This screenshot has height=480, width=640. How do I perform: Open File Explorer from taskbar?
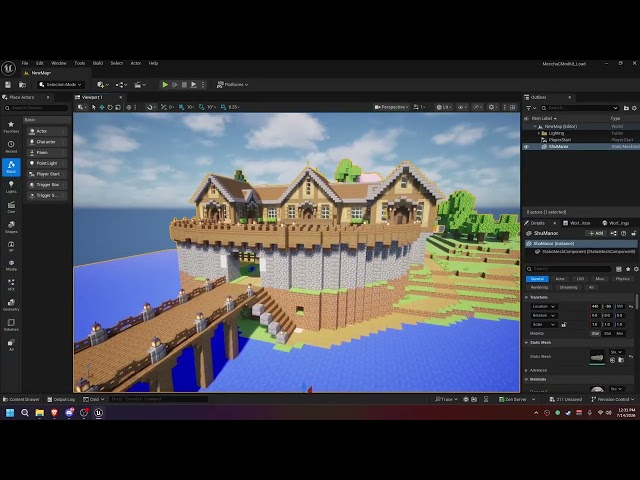(40, 413)
